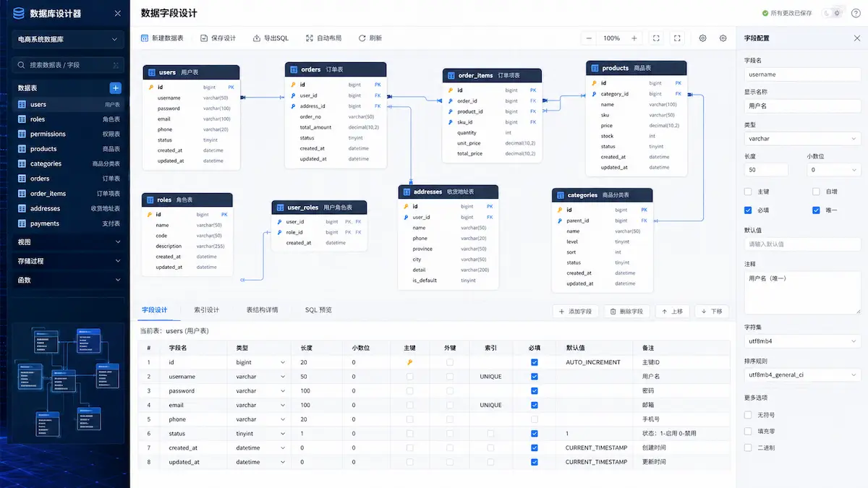
Task: Tick the 无符号 option
Action: pos(748,415)
